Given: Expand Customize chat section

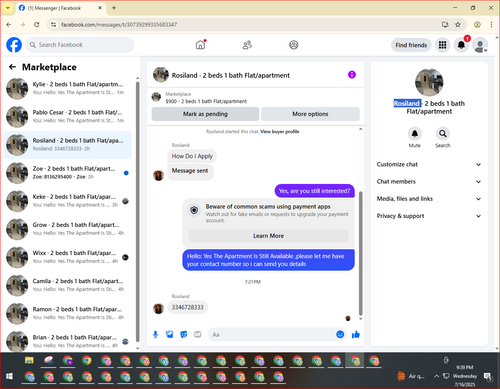Looking at the screenshot, I should [x=429, y=164].
